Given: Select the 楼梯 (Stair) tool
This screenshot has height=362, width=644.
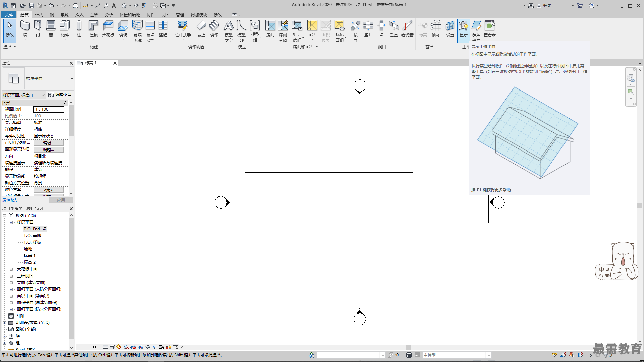Looking at the screenshot, I should click(214, 28).
